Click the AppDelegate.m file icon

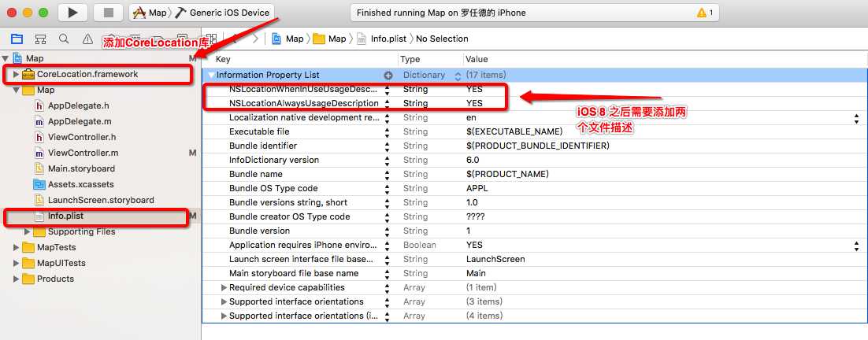[39, 121]
